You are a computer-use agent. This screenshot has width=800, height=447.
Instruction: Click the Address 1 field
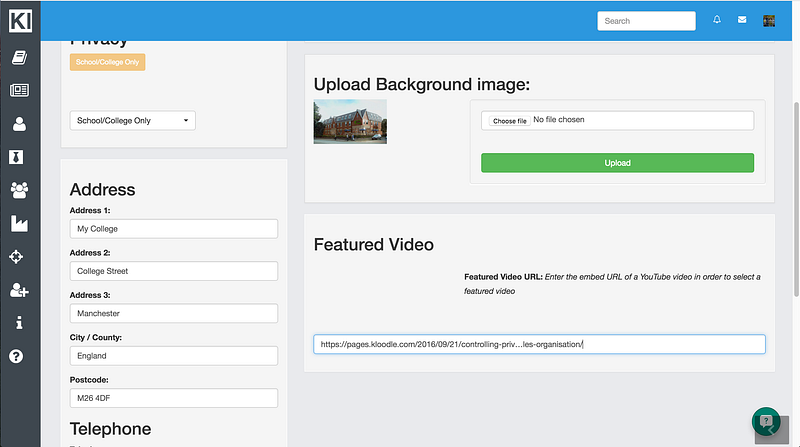[174, 229]
